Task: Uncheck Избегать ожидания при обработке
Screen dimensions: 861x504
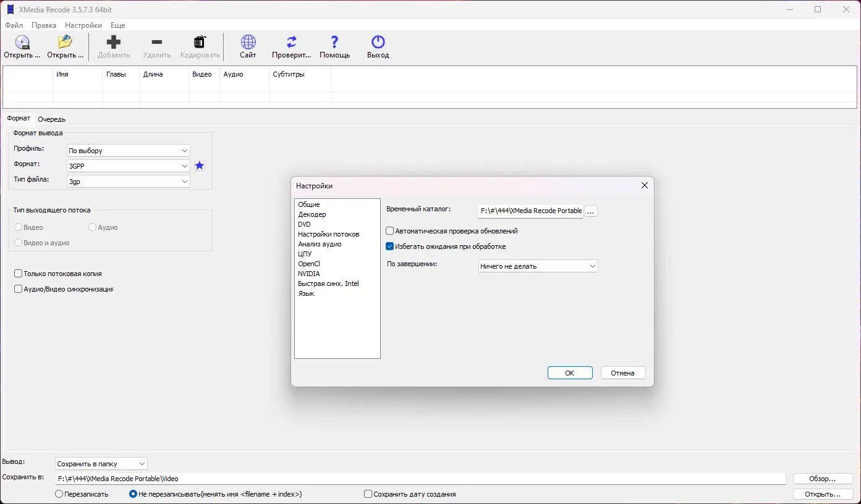Action: 390,246
